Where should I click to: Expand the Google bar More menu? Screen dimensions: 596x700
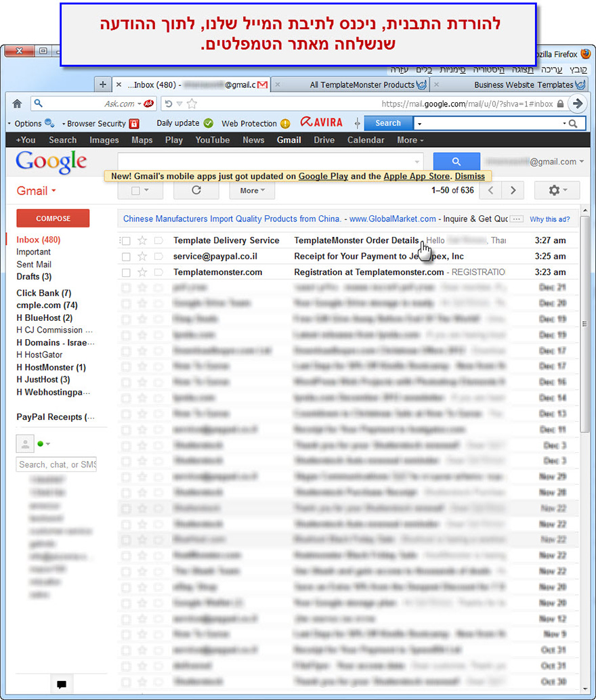click(410, 139)
